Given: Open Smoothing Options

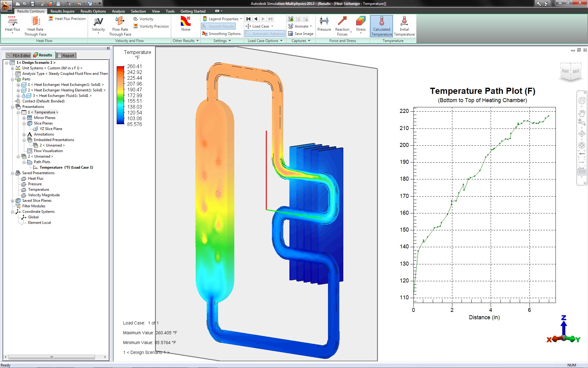Looking at the screenshot, I should (221, 34).
